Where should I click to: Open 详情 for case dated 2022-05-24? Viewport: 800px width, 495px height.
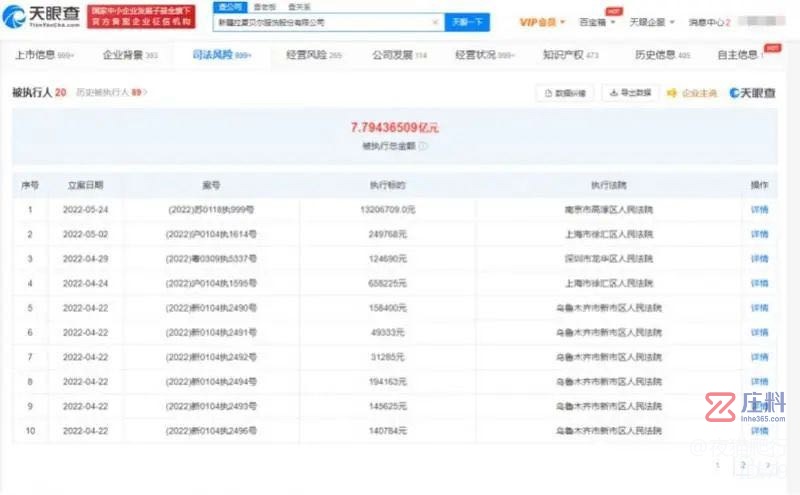(759, 210)
